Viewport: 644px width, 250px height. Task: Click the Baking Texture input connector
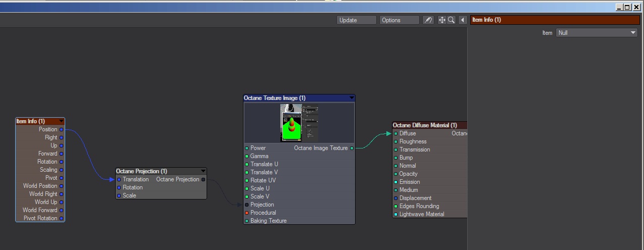pos(247,221)
